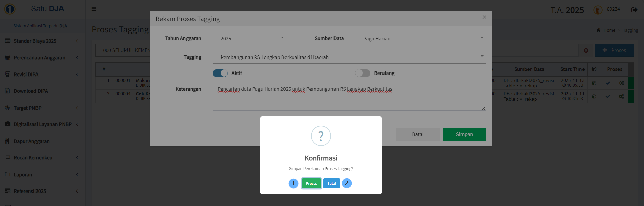The height and width of the screenshot is (206, 644).
Task: Enable the Berulang toggle
Action: coord(363,73)
